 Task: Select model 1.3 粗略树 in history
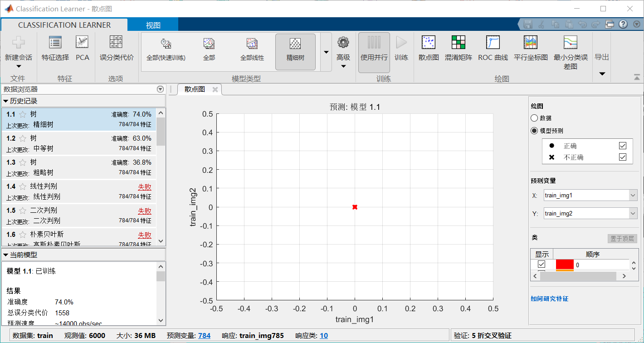point(79,167)
